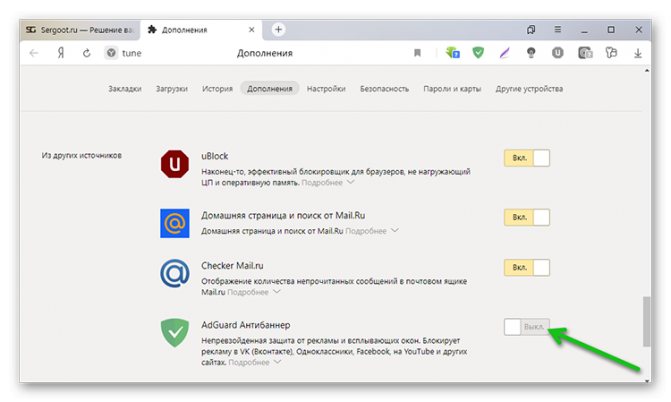Open Другие устройства section
Screen dimensions: 671x402
coord(529,89)
